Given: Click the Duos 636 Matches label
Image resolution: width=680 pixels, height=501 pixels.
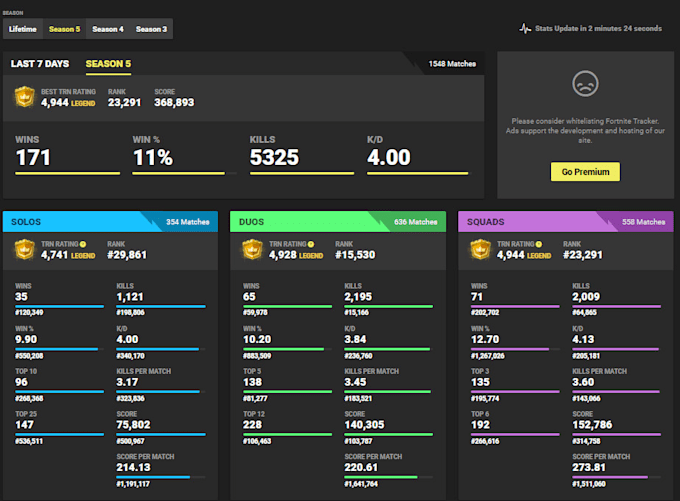Looking at the screenshot, I should [x=415, y=222].
